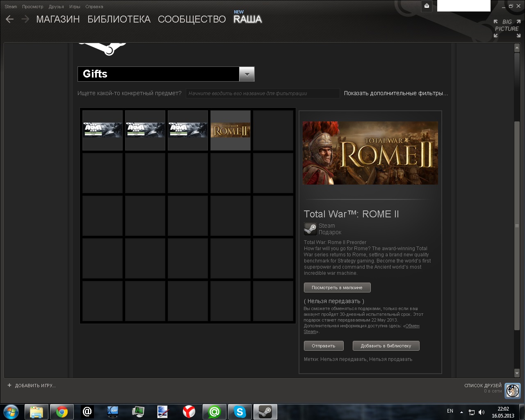Screen dimensions: 525x420
Task: Click the large Rome II banner image
Action: pos(370,153)
